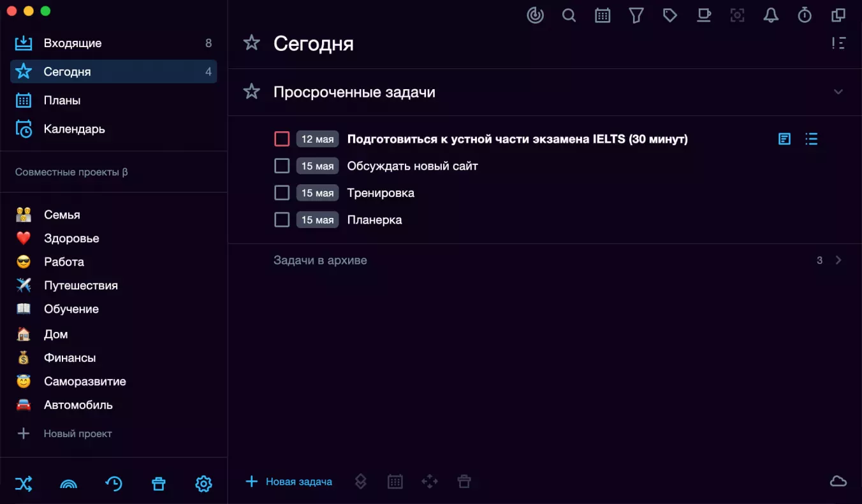Click the star icon beside Просроченные задачи

(252, 92)
